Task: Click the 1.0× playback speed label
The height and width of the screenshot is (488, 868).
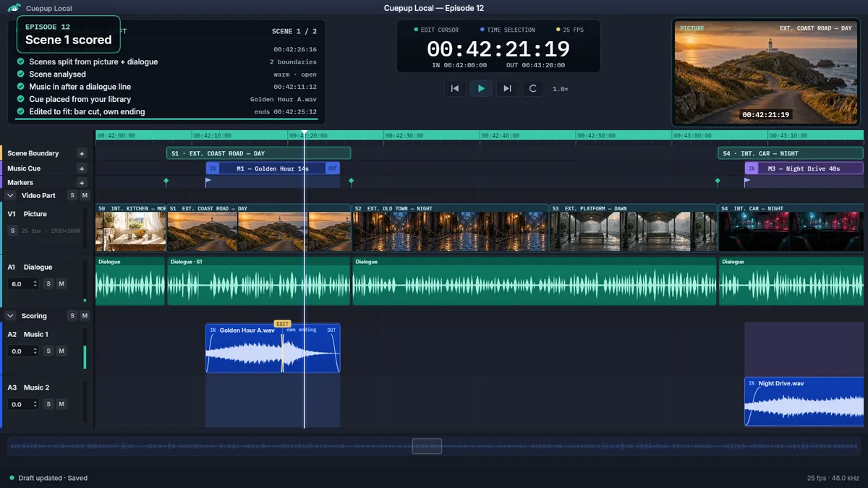Action: (561, 89)
